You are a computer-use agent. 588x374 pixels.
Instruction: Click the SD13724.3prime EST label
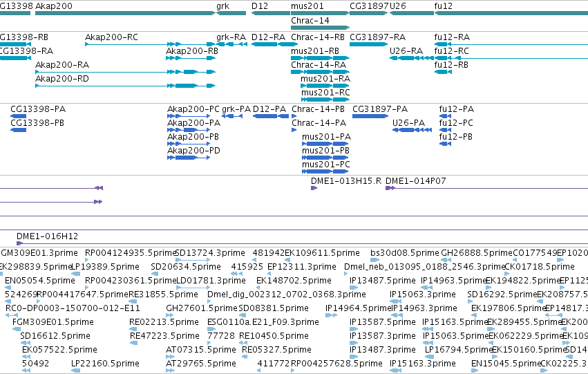pos(210,253)
